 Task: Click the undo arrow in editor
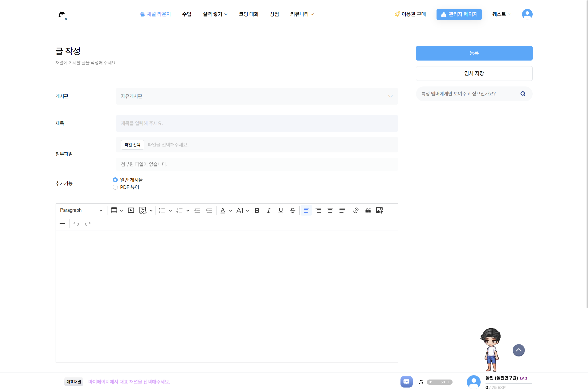pyautogui.click(x=76, y=224)
